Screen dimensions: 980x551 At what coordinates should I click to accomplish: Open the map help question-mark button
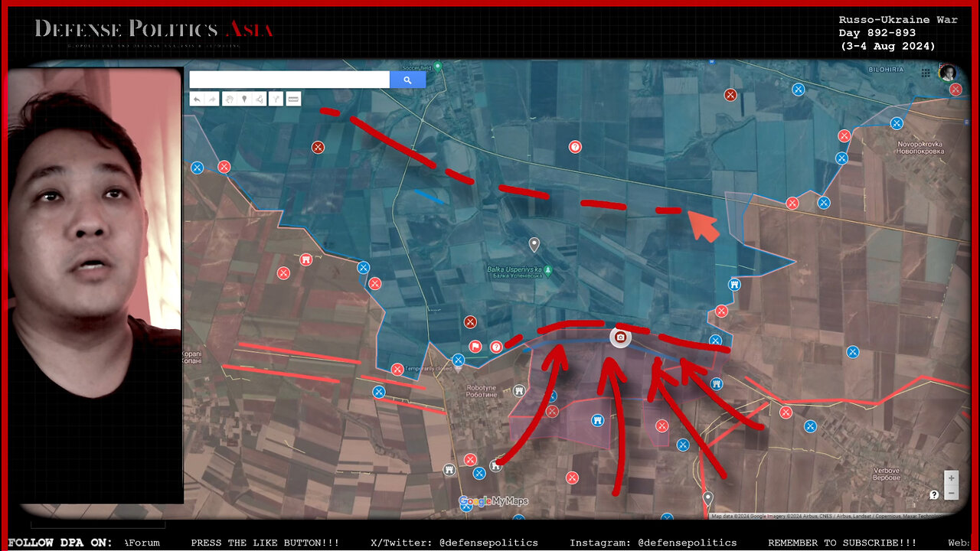(934, 495)
